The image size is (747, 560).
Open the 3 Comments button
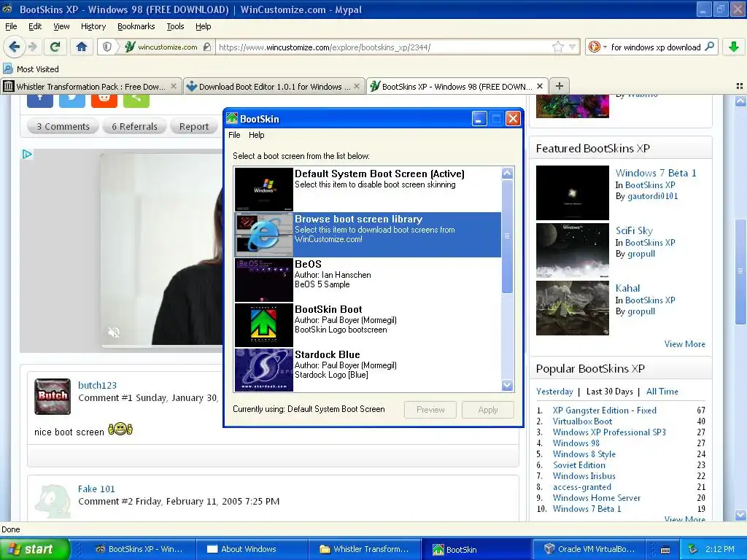click(x=63, y=126)
